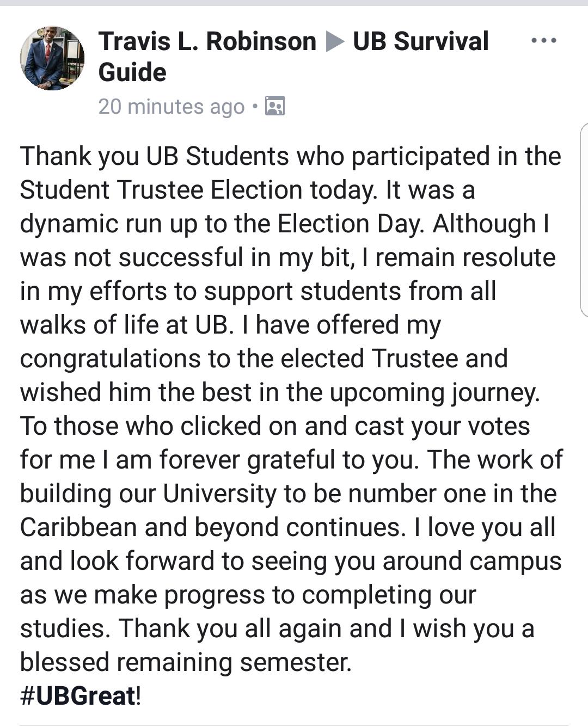The image size is (588, 727).
Task: Click the group privacy icon beside timestamp
Action: pyautogui.click(x=274, y=106)
